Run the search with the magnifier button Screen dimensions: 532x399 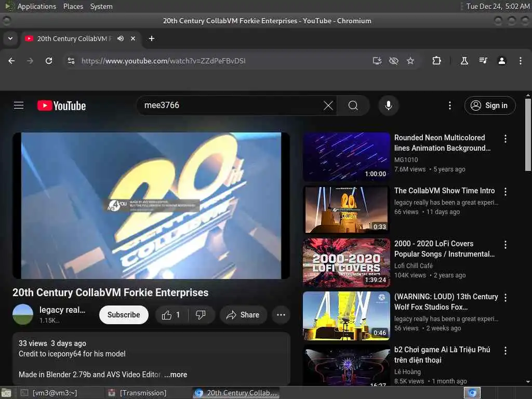pyautogui.click(x=353, y=105)
